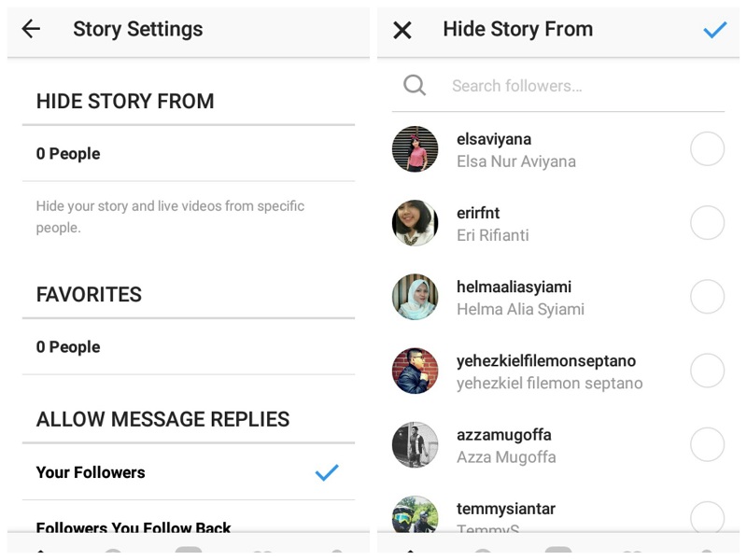Mark azzamugoffa's selection circle
The height and width of the screenshot is (560, 747).
click(x=707, y=444)
